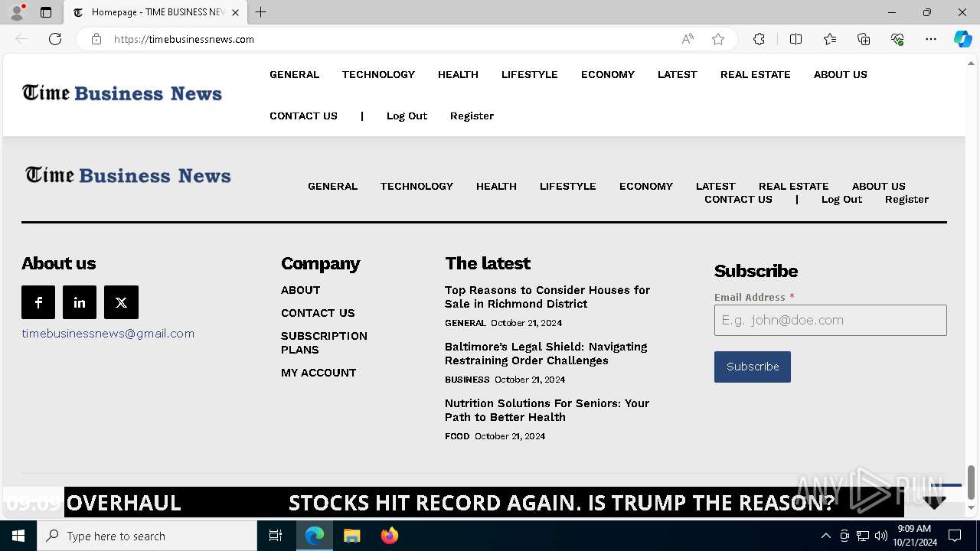
Task: Open network icon in system tray
Action: point(863,536)
